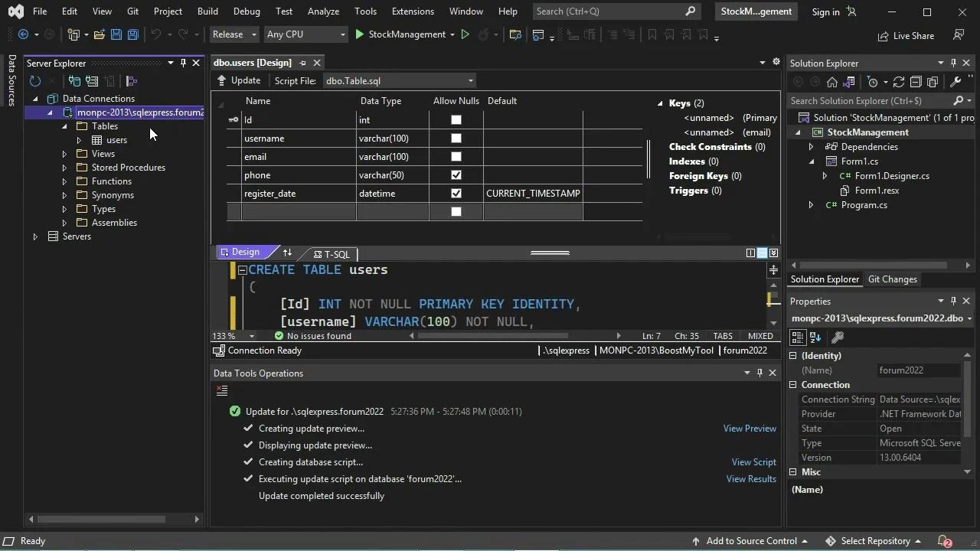Uncheck Allow Nulls for register_date column
The width and height of the screenshot is (980, 551).
456,194
